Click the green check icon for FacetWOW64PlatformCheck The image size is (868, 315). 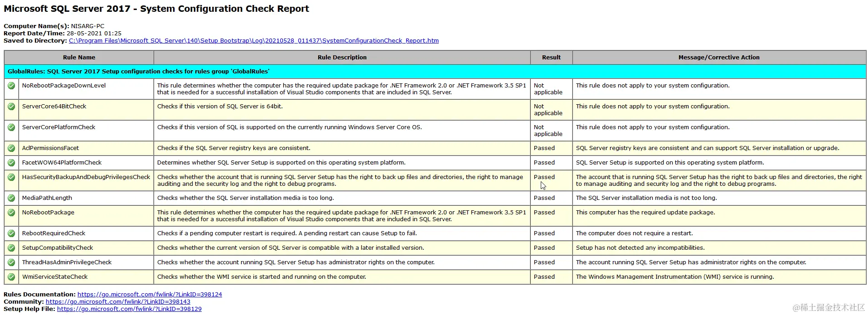pos(11,163)
